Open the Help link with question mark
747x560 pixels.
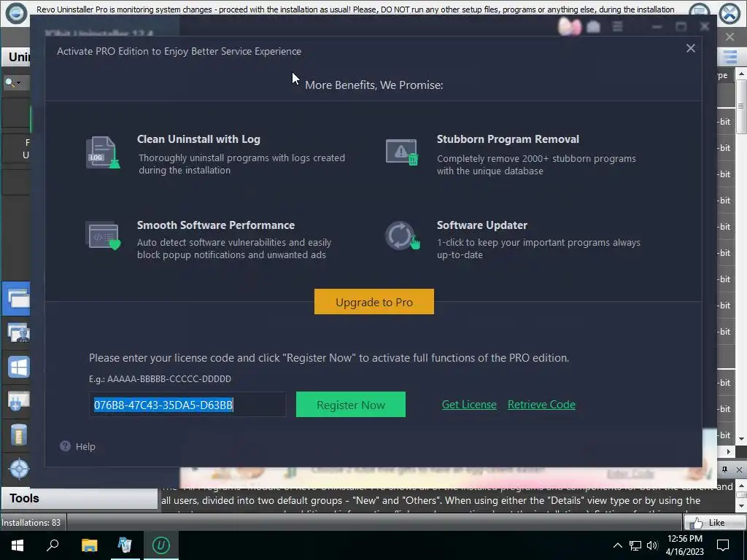coord(77,446)
